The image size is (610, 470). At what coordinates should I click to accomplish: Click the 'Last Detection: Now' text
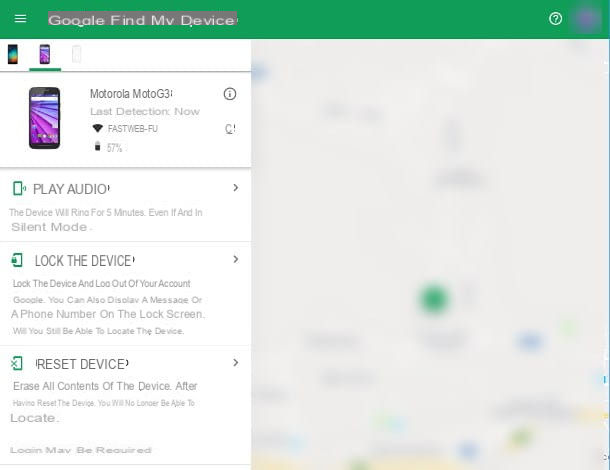[x=145, y=112]
